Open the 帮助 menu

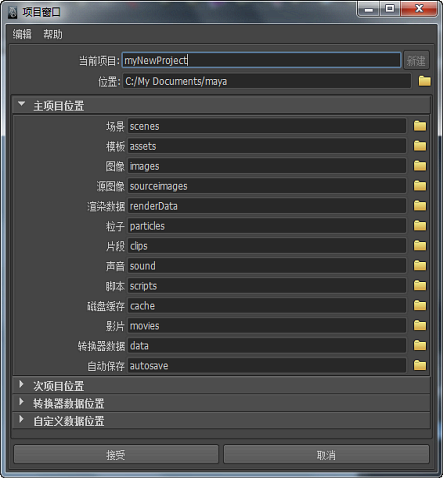(x=53, y=34)
